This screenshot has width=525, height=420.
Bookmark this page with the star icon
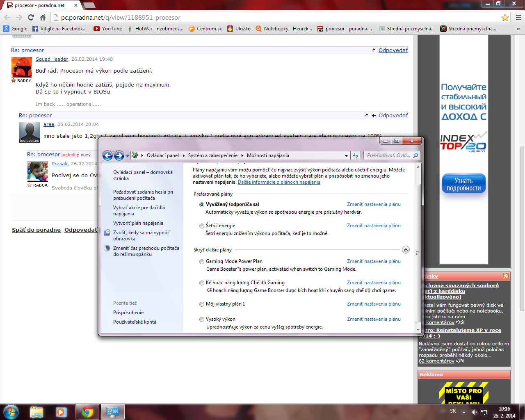505,18
